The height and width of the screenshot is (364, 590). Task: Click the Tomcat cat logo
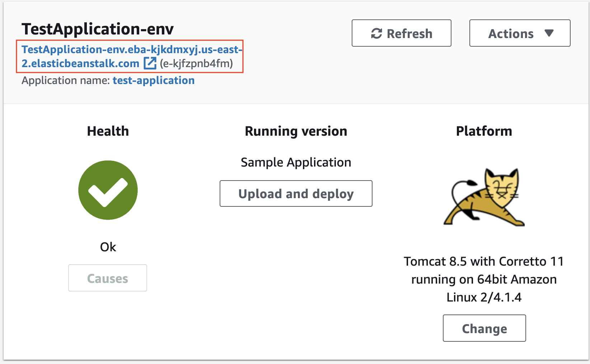[484, 197]
